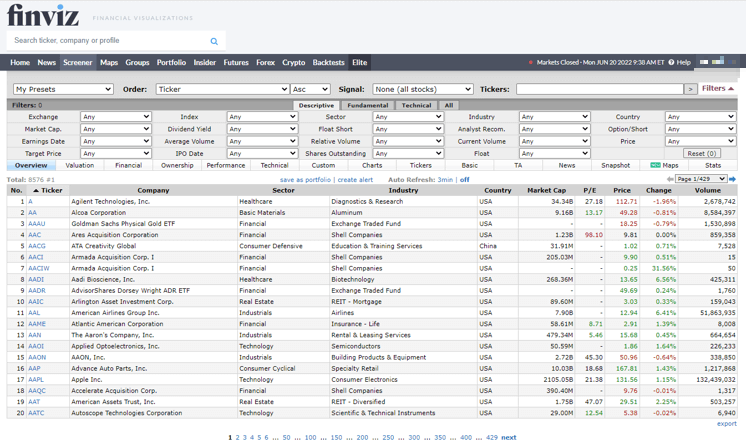Open the Valuation view tab
Screen dimensions: 746x448
click(79, 166)
